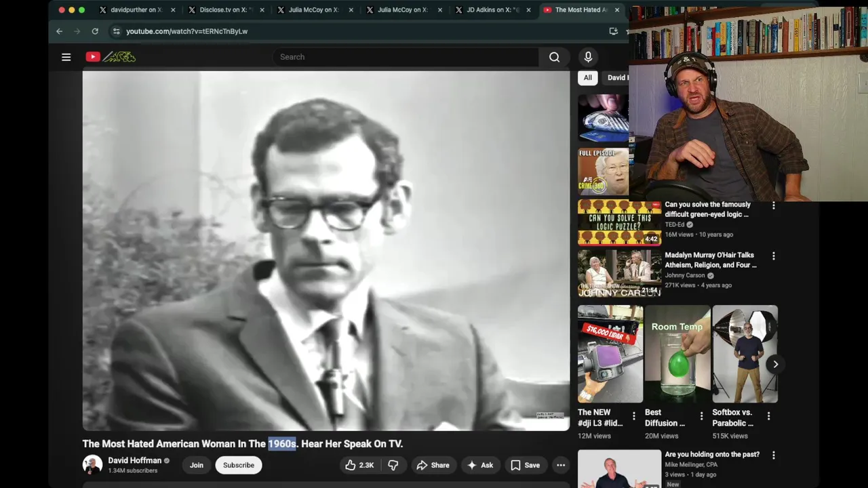Click the YouTube search input field

coord(406,57)
